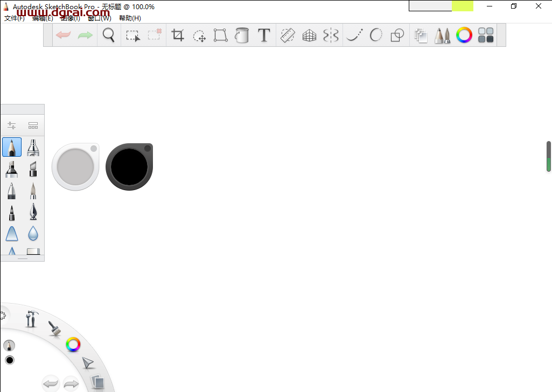Click the black color puck
The width and height of the screenshot is (552, 392).
pyautogui.click(x=129, y=167)
